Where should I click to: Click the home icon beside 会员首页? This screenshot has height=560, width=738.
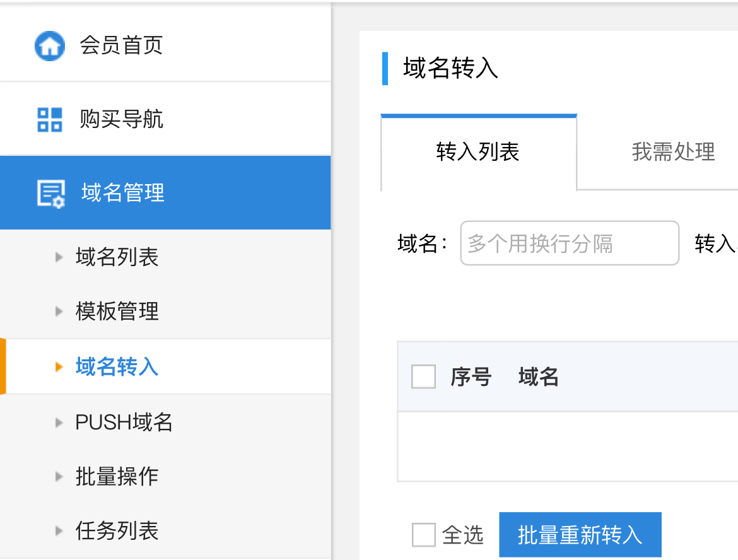tap(49, 46)
